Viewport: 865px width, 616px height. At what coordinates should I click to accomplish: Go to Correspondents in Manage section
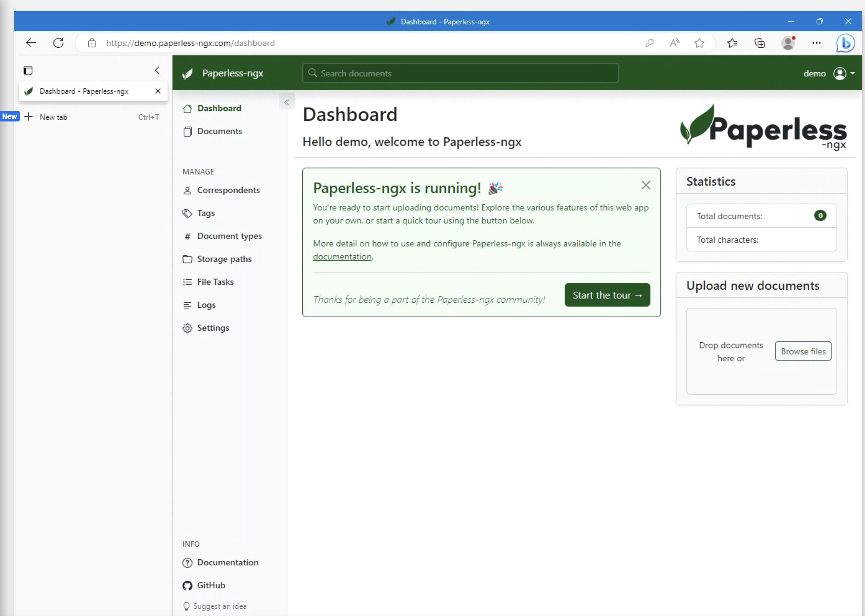point(228,190)
